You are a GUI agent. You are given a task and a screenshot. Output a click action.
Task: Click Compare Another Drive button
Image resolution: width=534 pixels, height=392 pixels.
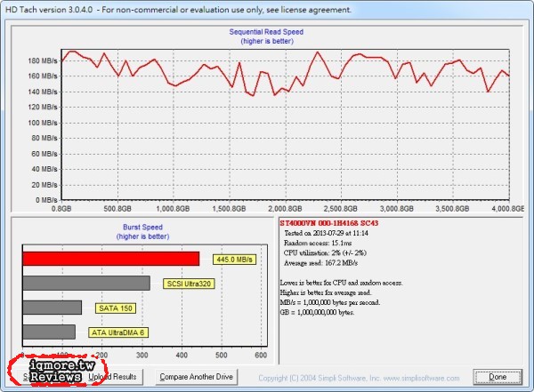196,377
